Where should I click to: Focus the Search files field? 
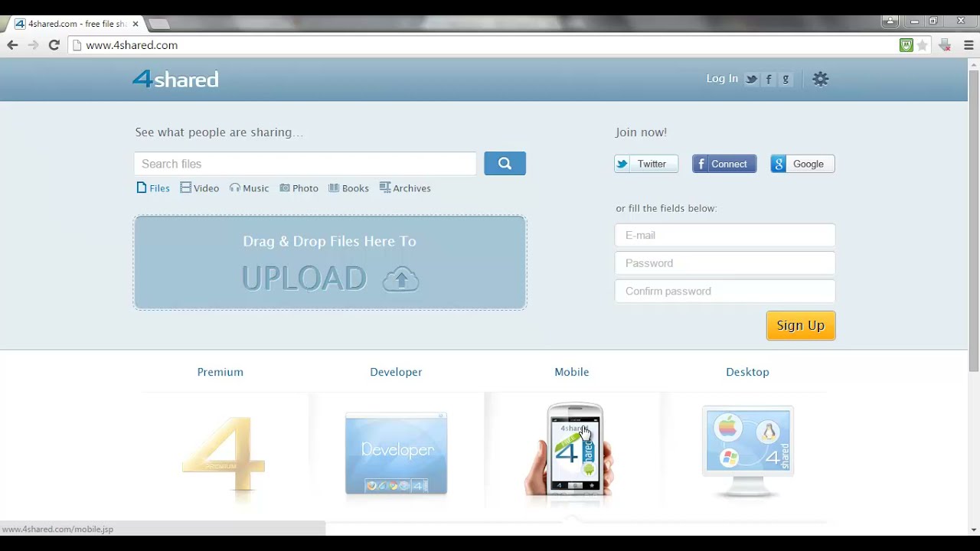pyautogui.click(x=305, y=164)
